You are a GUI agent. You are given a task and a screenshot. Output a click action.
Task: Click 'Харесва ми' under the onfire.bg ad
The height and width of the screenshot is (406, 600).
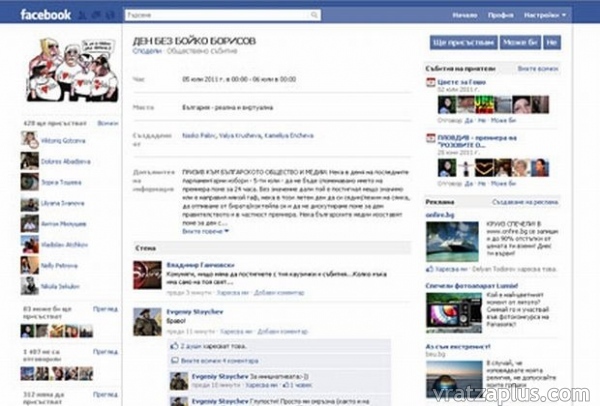[x=451, y=269]
